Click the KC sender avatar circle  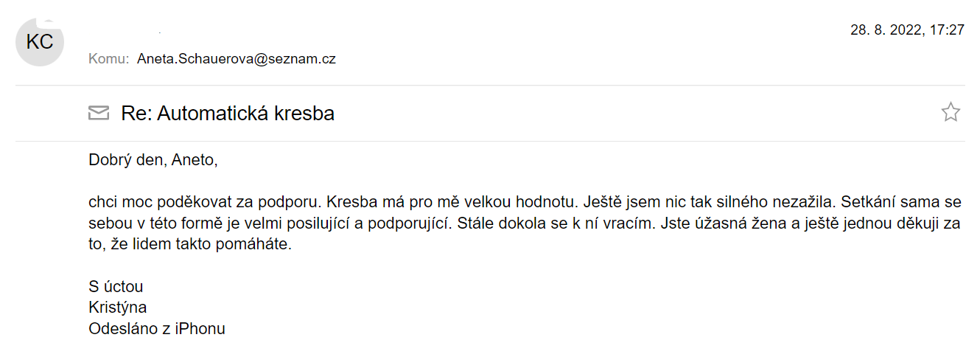point(40,41)
